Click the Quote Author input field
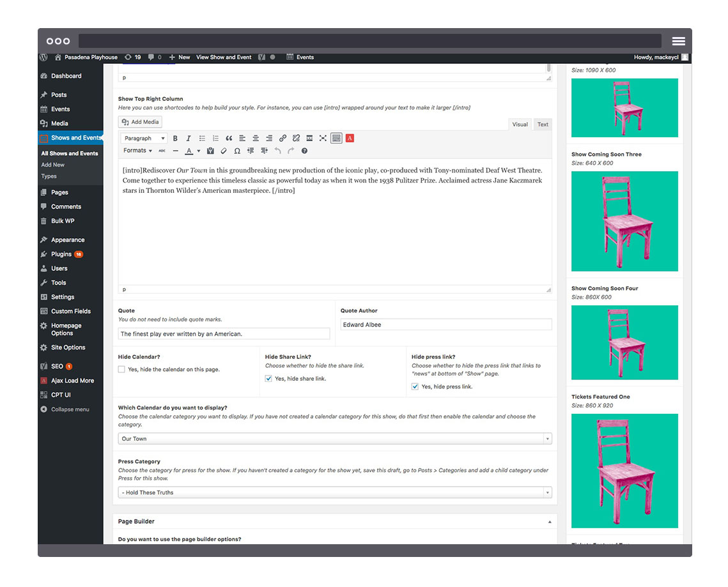The image size is (728, 587). (x=445, y=325)
